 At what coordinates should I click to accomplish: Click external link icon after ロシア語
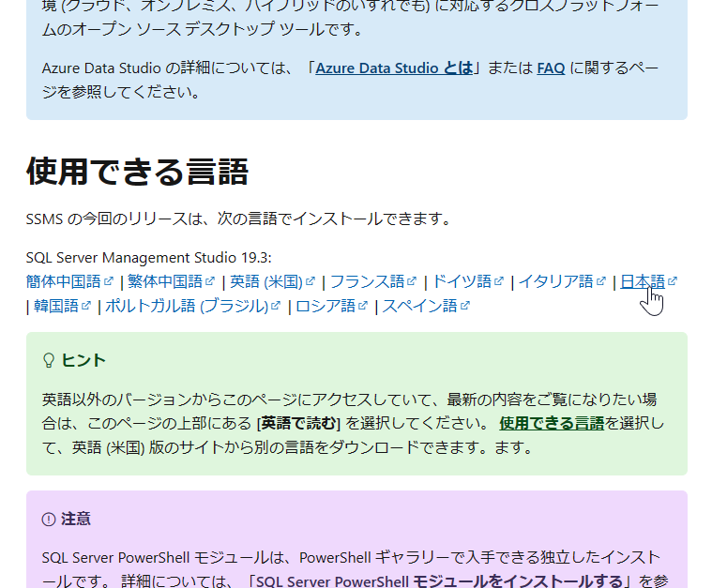[362, 305]
